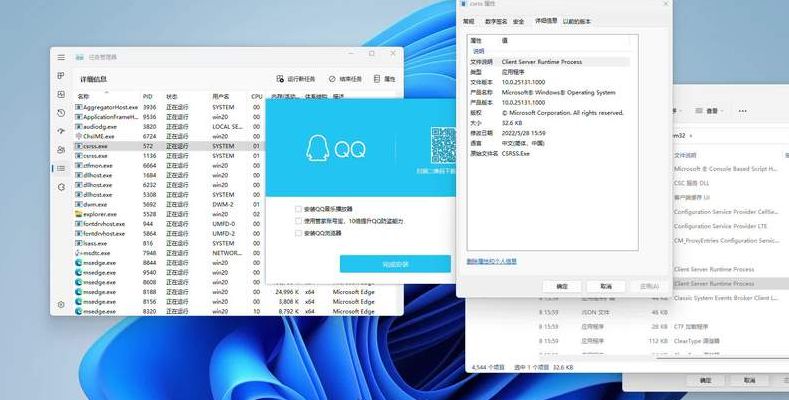Sort Task Manager list by CPU column
This screenshot has height=400, width=789.
click(x=257, y=96)
